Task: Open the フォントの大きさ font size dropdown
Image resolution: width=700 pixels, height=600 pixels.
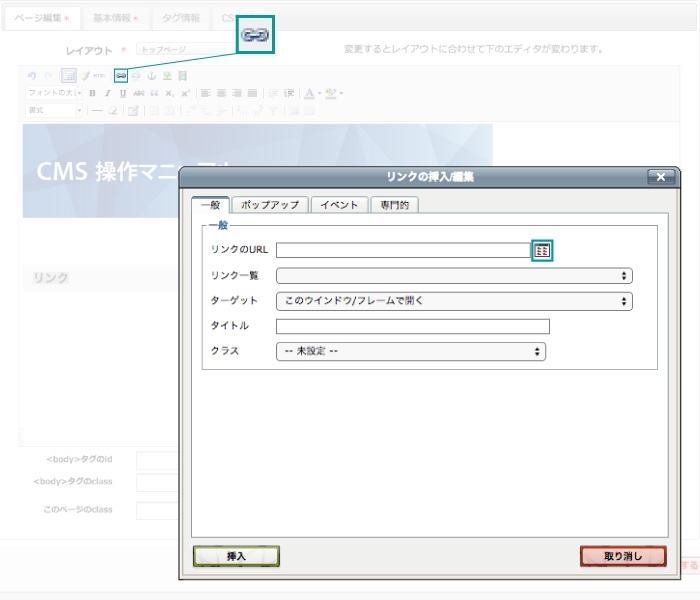Action: [54, 93]
